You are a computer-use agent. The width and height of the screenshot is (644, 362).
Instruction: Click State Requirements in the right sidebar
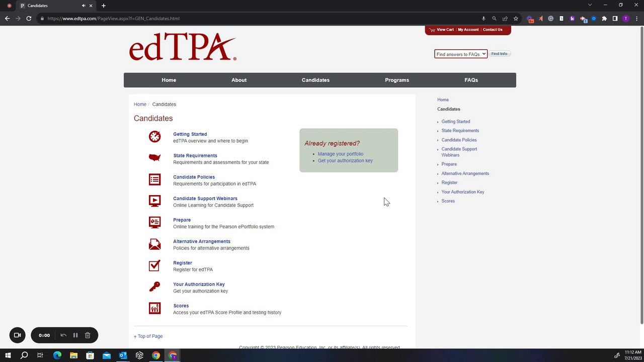point(460,131)
